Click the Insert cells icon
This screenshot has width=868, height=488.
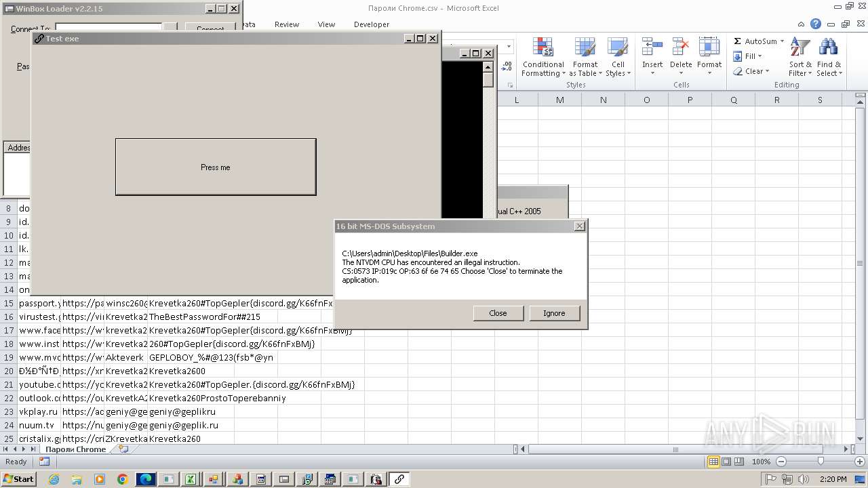[x=652, y=47]
